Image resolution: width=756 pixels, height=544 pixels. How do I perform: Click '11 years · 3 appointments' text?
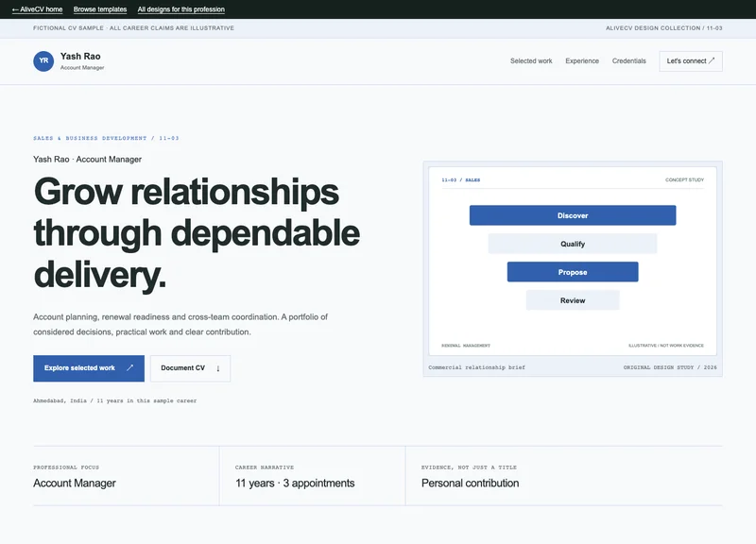tap(295, 484)
